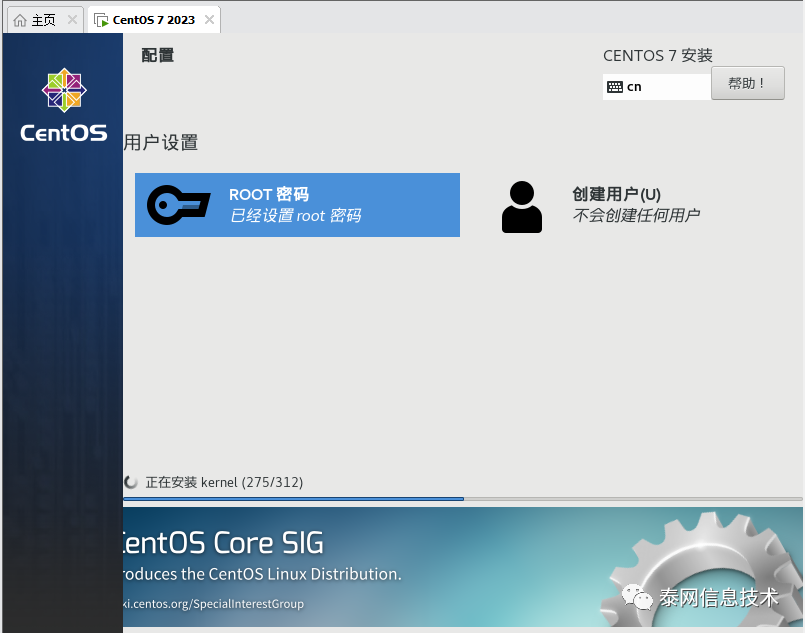Close the CentOS 7 2023 tab
The width and height of the screenshot is (805, 633).
(209, 20)
